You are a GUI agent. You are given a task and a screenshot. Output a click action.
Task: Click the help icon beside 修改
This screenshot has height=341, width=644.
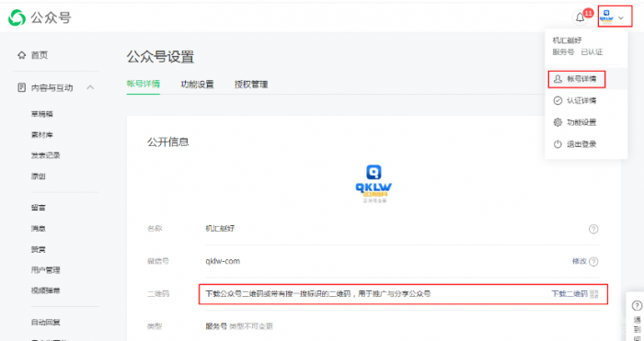593,261
